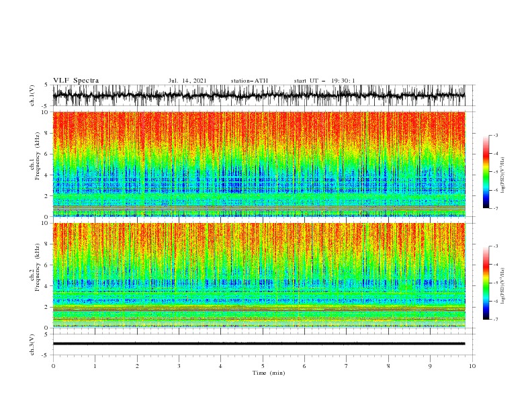Click the ch.2 Frequency (kHz) axis label
Image resolution: width=532 pixels, height=411 pixels.
click(35, 275)
